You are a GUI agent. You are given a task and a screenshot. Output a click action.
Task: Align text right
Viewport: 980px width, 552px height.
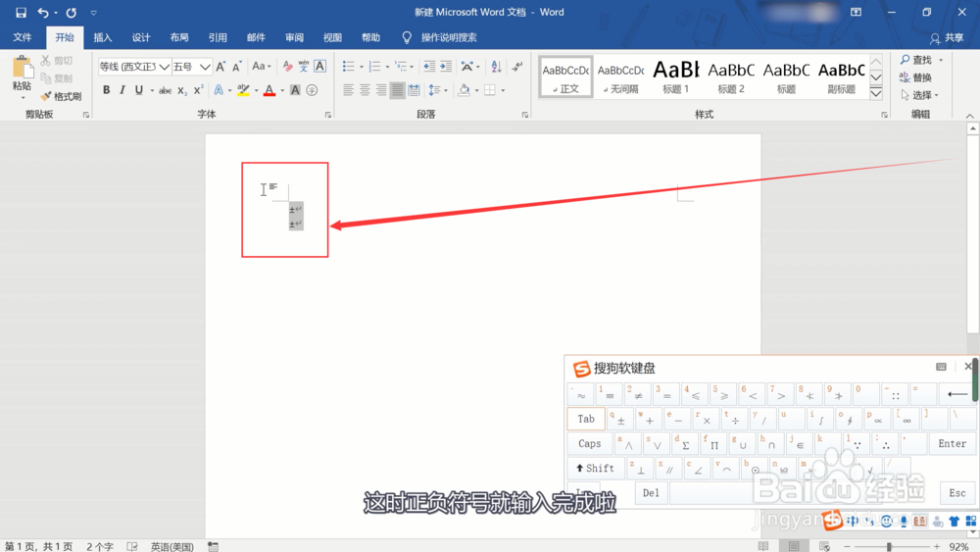(380, 90)
